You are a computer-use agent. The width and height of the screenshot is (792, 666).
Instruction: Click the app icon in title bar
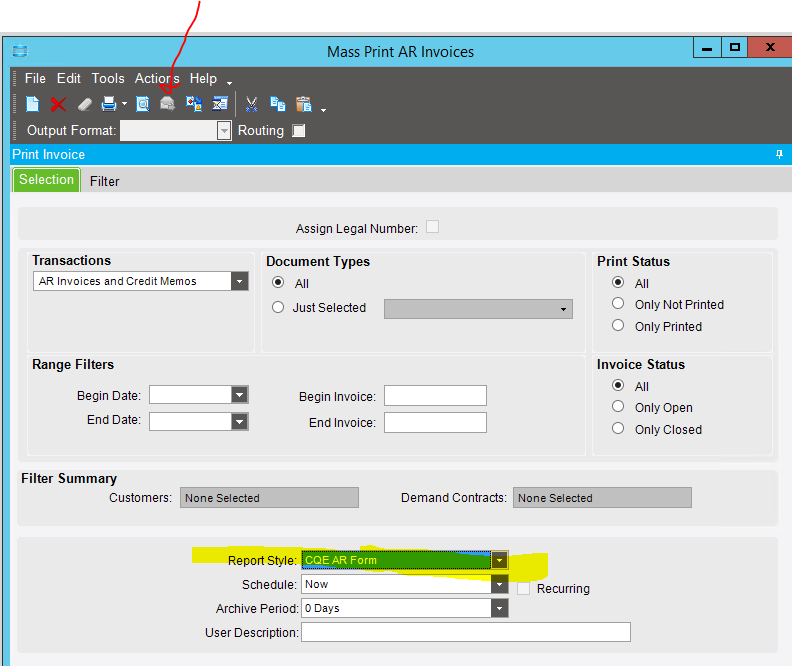click(x=20, y=51)
